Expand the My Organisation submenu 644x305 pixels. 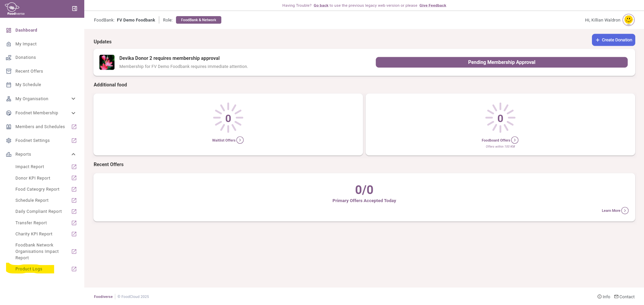coord(74,99)
